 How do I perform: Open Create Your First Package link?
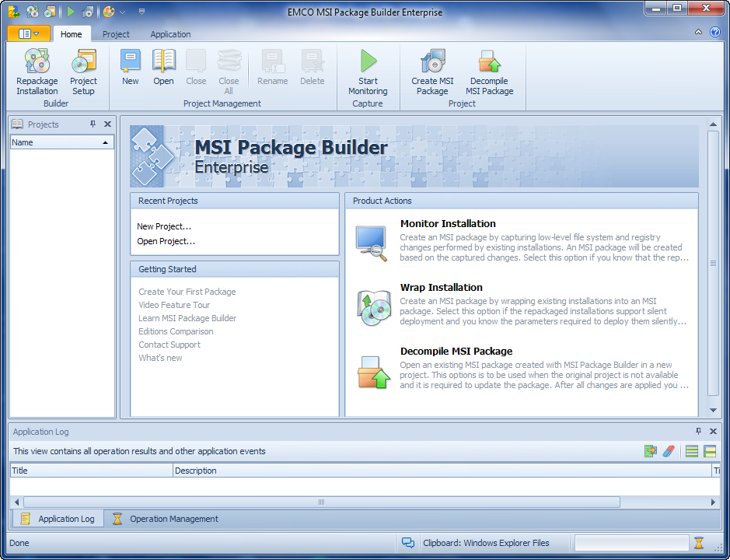point(187,292)
